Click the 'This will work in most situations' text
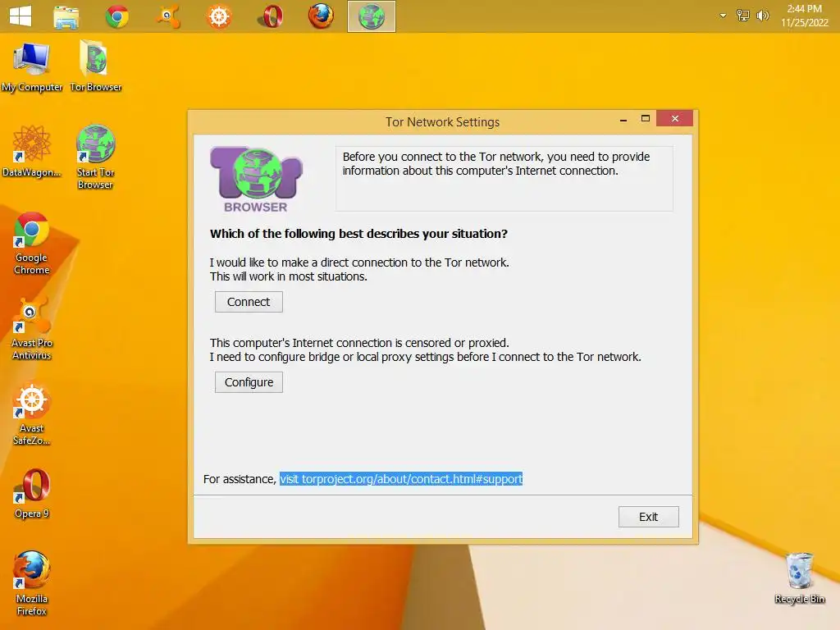The image size is (840, 630). coord(288,276)
